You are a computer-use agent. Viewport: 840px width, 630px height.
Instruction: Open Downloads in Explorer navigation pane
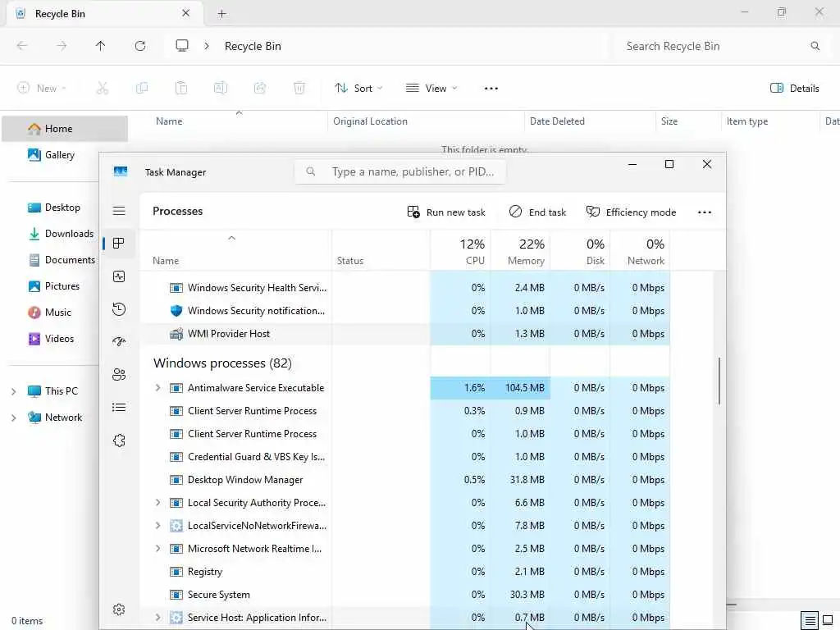pos(61,234)
